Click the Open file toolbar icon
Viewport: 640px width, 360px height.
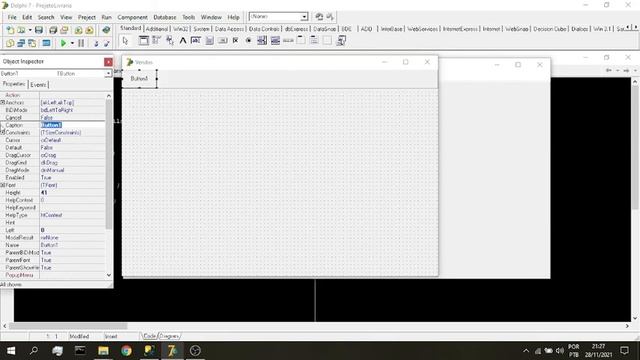(21, 30)
